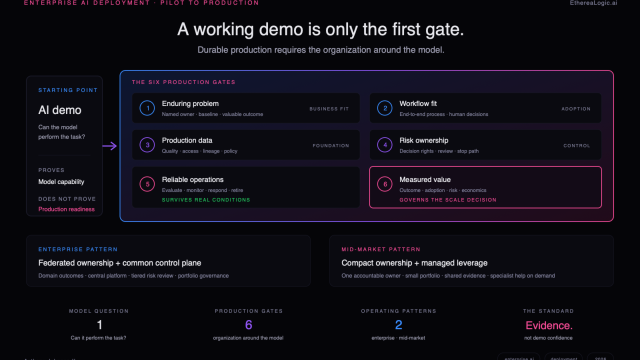Click "enterprise · mid-market" caption
This screenshot has height=360, width=640.
click(x=398, y=338)
